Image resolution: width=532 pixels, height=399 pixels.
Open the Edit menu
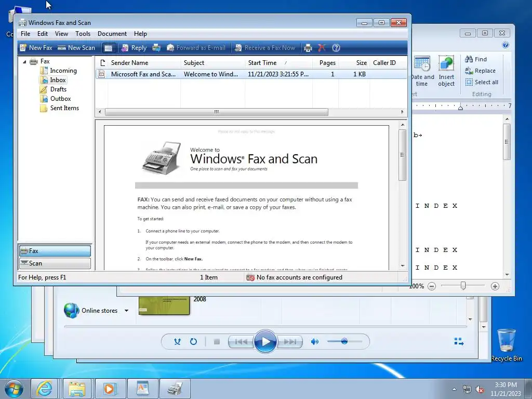[43, 34]
